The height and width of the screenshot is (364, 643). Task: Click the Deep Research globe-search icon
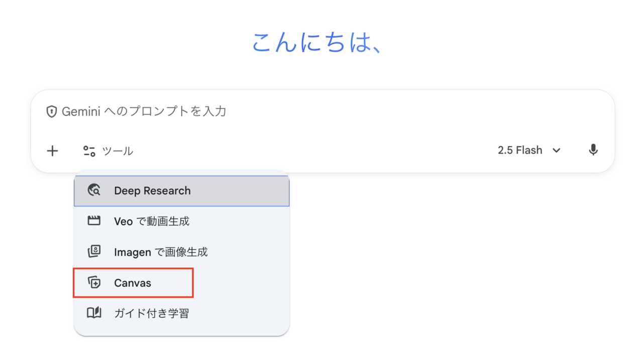(94, 191)
